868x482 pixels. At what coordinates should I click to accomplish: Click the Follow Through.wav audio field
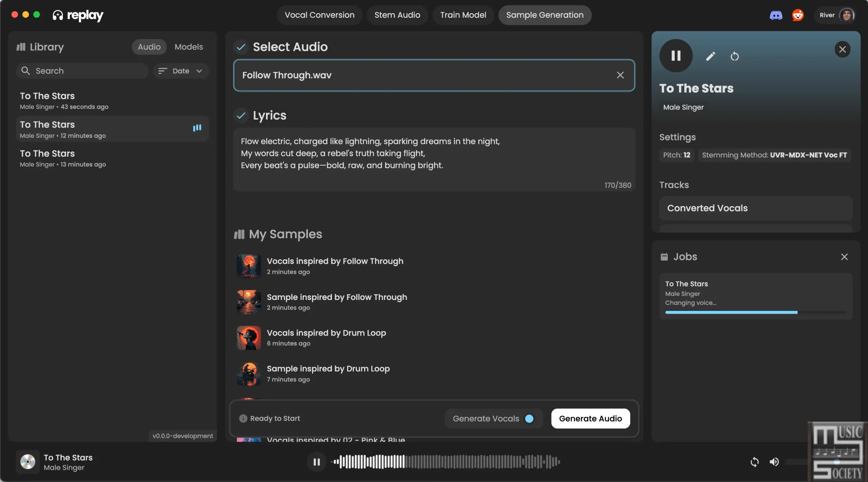point(434,75)
